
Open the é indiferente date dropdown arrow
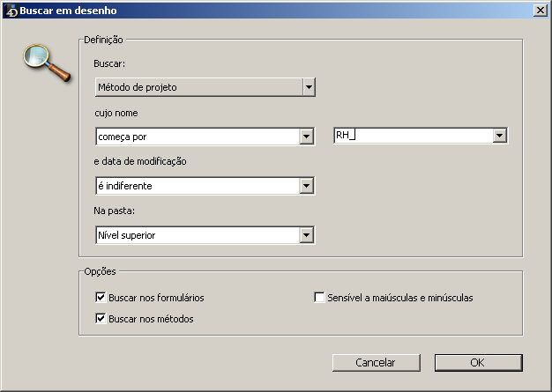point(307,186)
